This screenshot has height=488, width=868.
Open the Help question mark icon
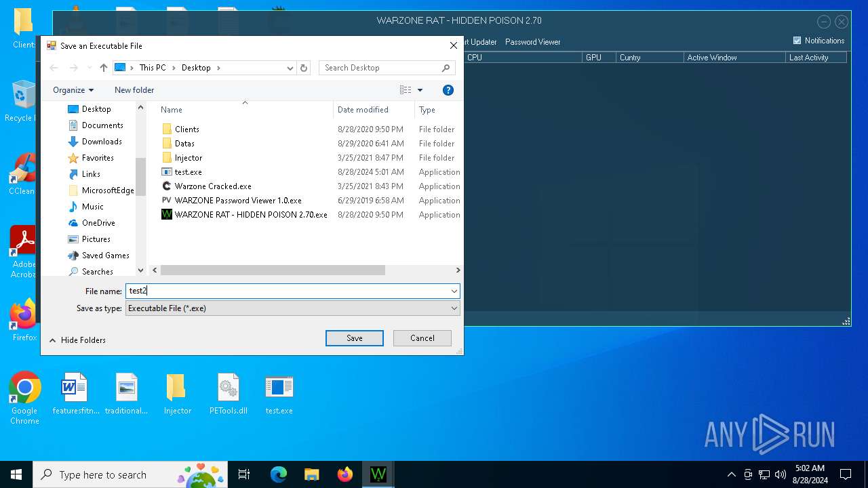pyautogui.click(x=448, y=90)
